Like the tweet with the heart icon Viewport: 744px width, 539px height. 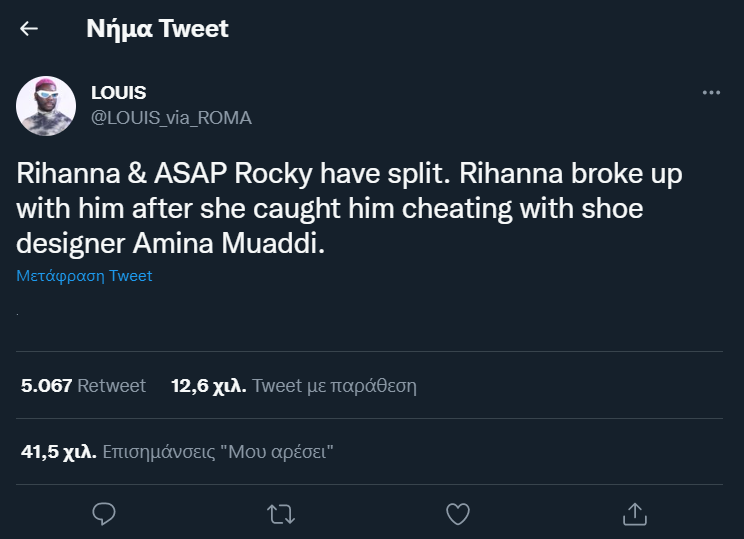coord(457,513)
